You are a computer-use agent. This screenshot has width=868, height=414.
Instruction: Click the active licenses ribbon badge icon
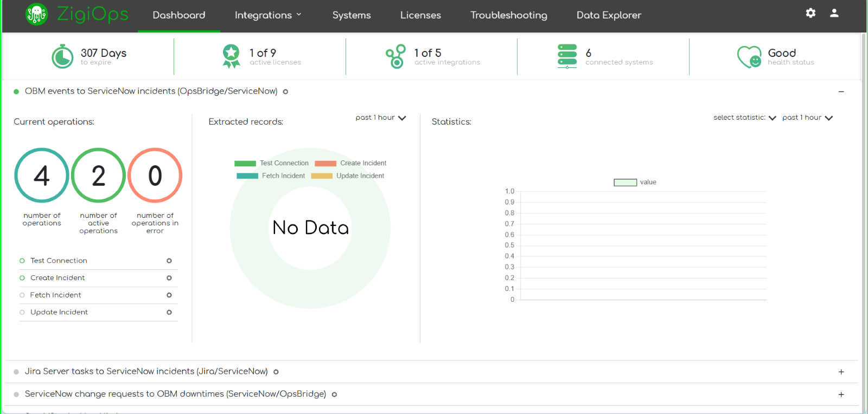(232, 56)
